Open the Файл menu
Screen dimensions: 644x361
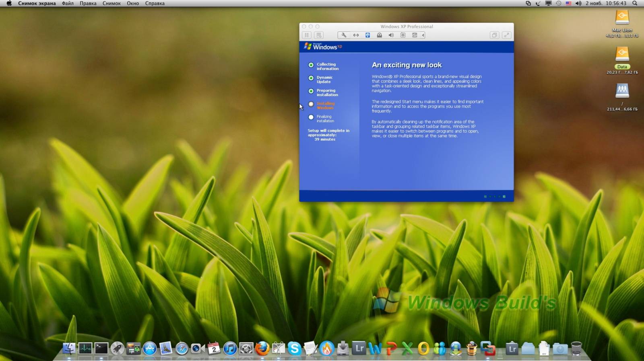(x=68, y=3)
